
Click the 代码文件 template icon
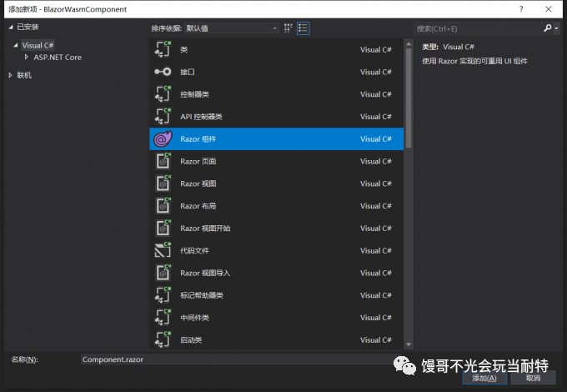click(163, 250)
